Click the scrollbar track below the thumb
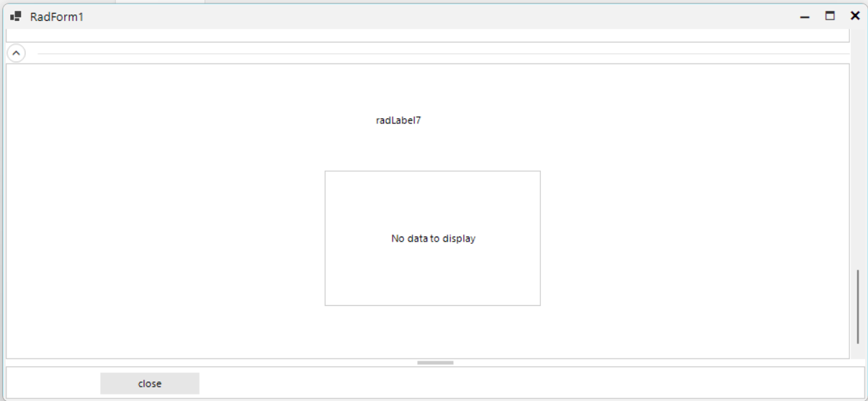 coord(857,353)
